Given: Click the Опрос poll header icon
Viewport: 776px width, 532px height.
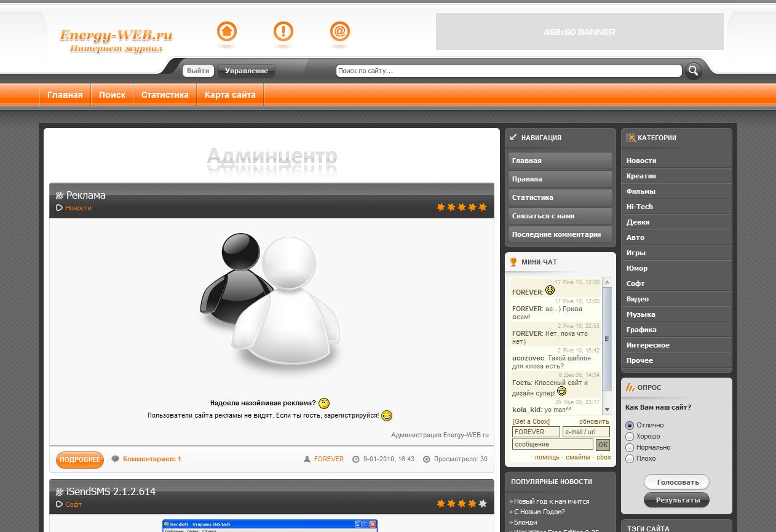Looking at the screenshot, I should tap(630, 387).
